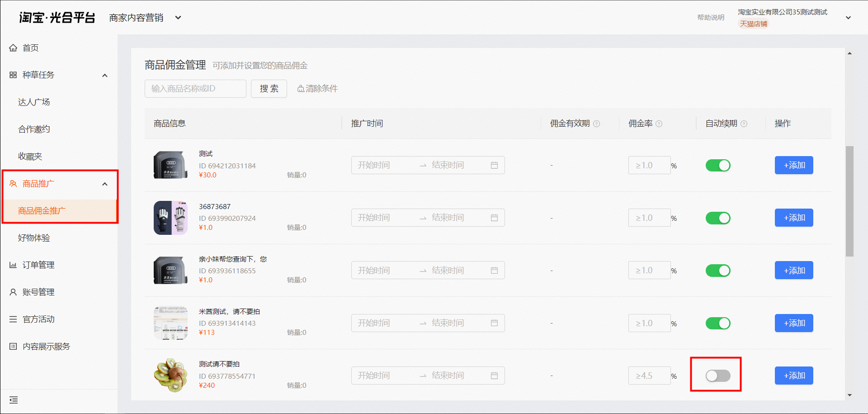The height and width of the screenshot is (414, 868).
Task: Click the gloves thumbnail of product 36873687
Action: 171,218
